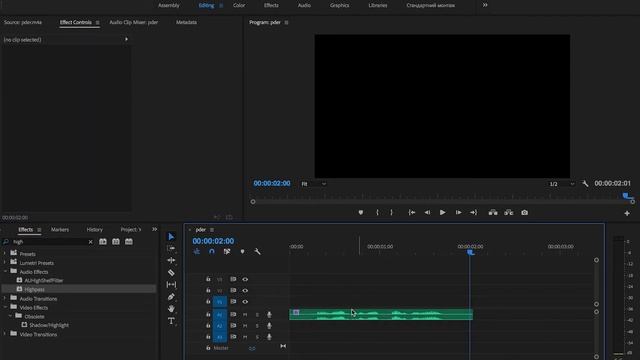Screen dimensions: 640x360
Task: Show more workspaces via overflow chevrons
Action: (485, 5)
